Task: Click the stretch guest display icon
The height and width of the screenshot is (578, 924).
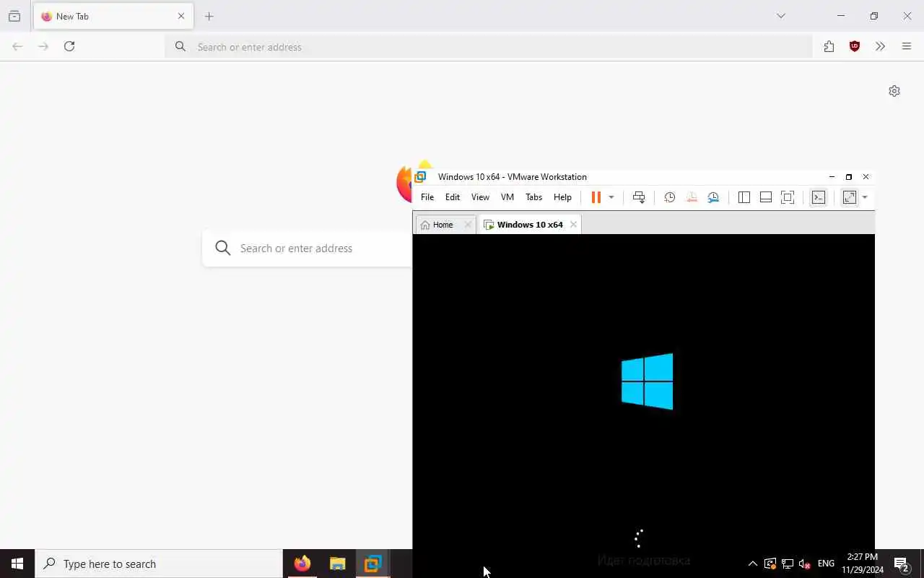Action: pos(850,197)
